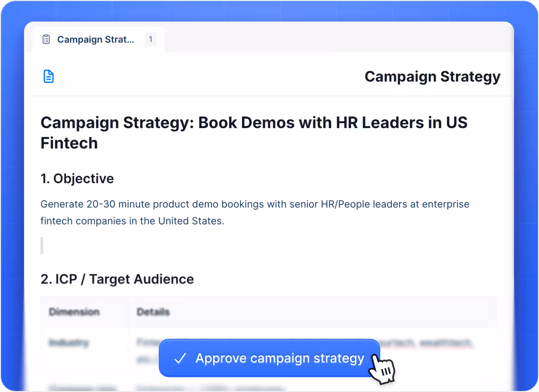
Task: Click the checkmark icon on Approve button
Action: pos(180,358)
